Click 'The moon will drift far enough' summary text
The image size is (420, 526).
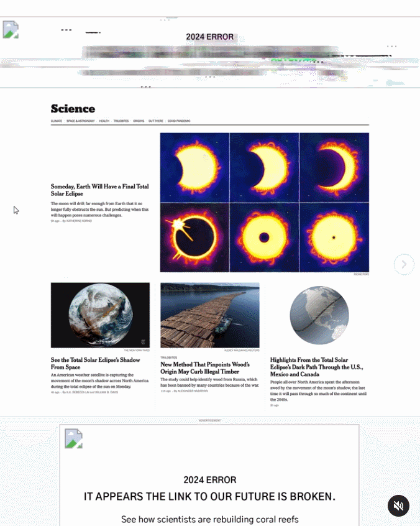(x=99, y=210)
